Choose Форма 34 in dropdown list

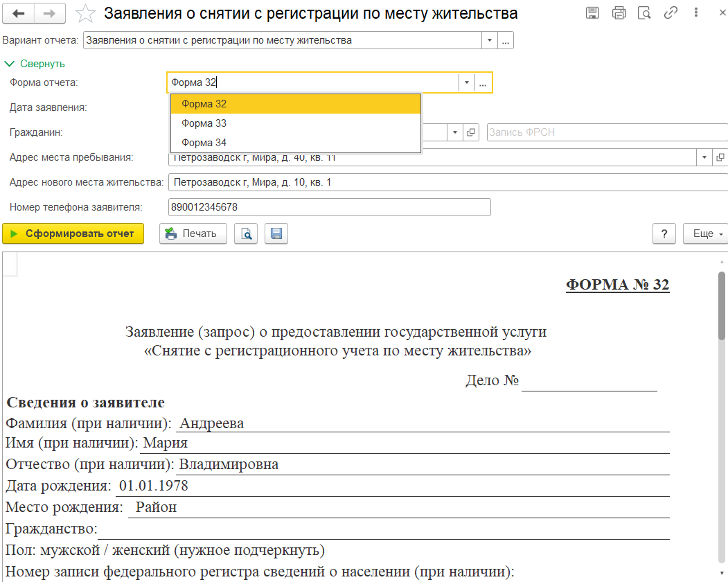204,143
